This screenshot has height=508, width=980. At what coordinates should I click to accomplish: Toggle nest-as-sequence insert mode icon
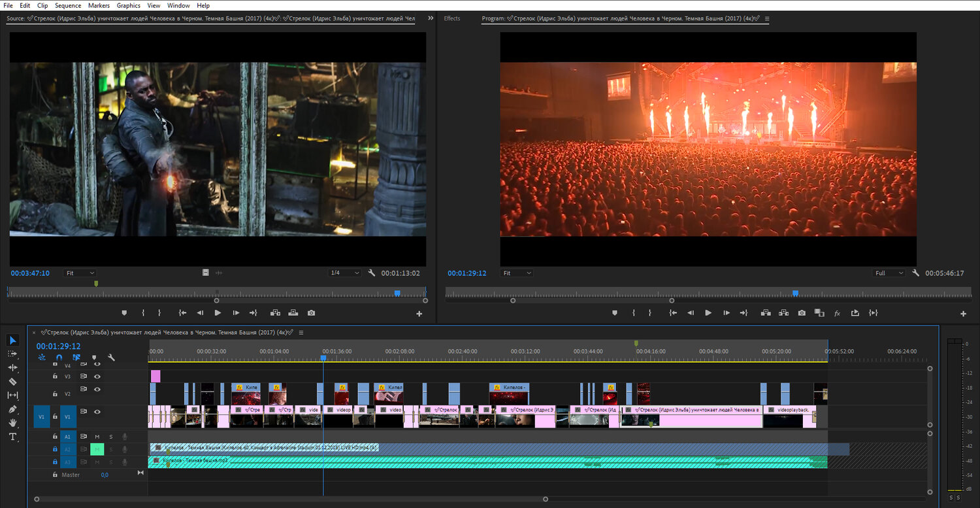tap(42, 358)
